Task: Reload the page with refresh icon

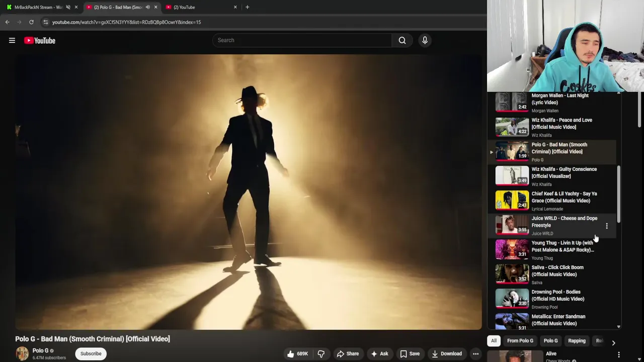Action: pyautogui.click(x=31, y=22)
